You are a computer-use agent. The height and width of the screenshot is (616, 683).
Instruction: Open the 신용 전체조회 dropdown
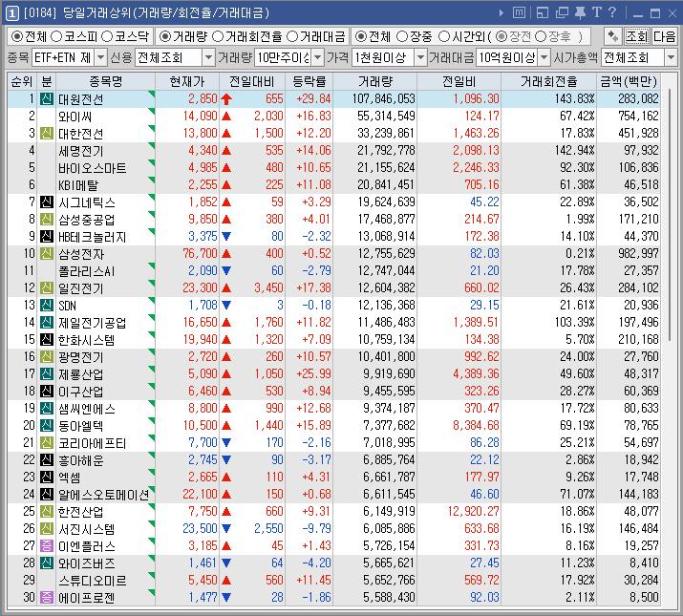tap(208, 57)
